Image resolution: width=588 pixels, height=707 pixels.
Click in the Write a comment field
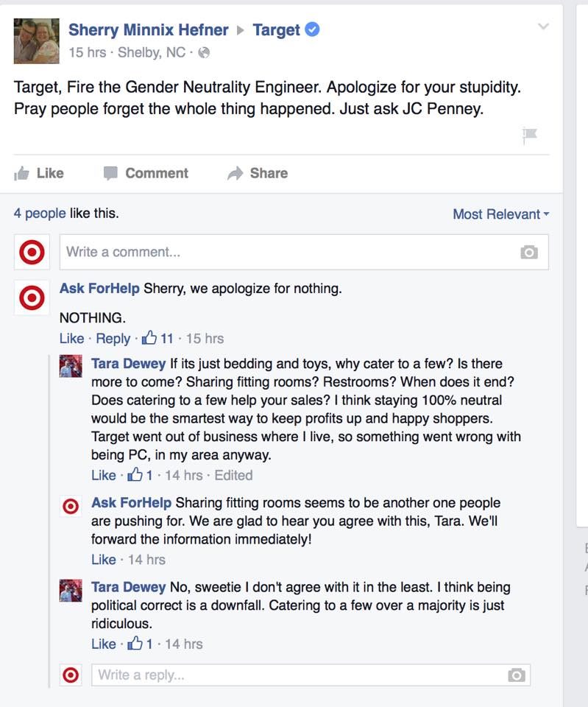(287, 252)
